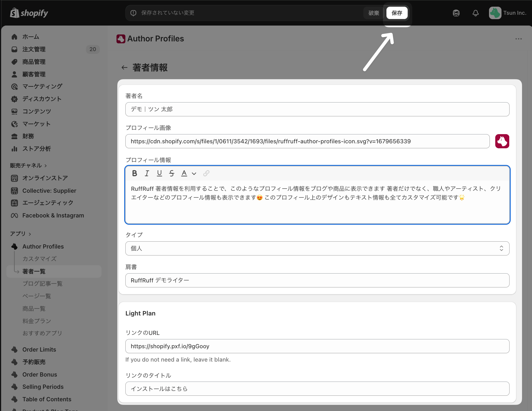Open 商品一覧 sub-item
The width and height of the screenshot is (532, 411).
34,309
